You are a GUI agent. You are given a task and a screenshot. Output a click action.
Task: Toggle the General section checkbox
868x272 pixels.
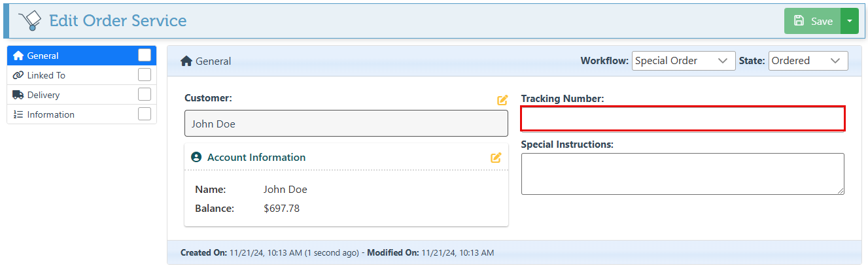145,56
